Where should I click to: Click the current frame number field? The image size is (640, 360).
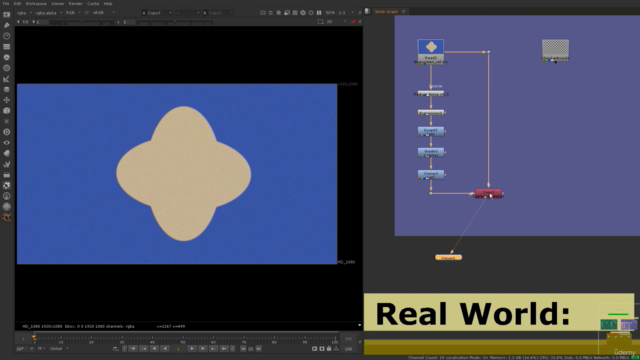click(178, 349)
